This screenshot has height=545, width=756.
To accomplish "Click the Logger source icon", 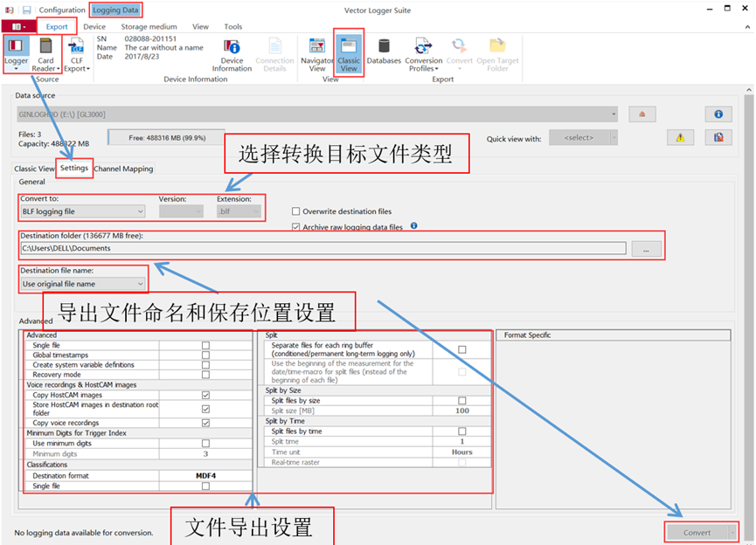I will tap(16, 48).
